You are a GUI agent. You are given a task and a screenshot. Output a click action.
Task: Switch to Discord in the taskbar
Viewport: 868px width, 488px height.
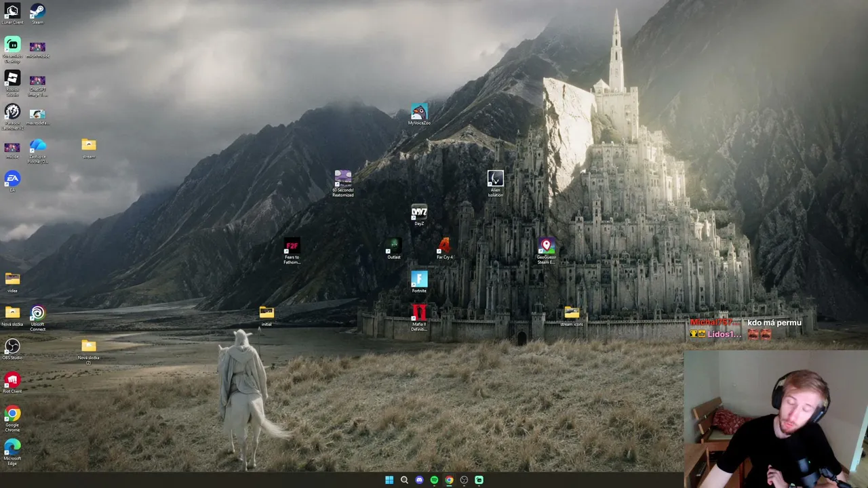419,480
